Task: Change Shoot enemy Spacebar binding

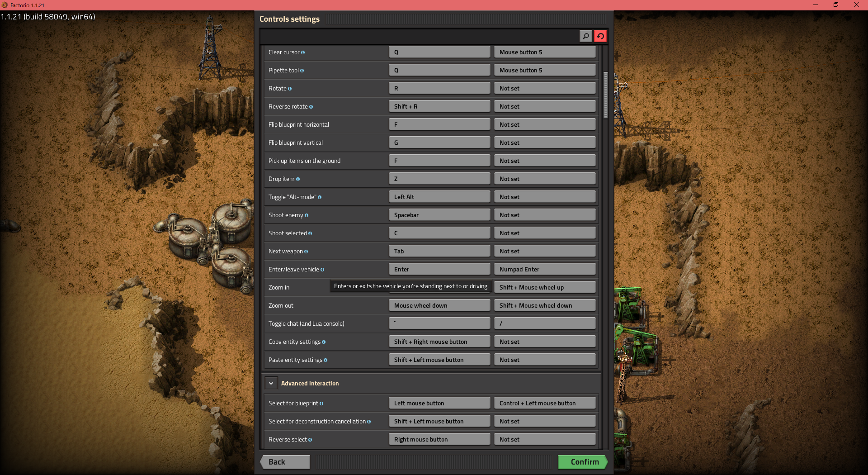Action: 439,215
